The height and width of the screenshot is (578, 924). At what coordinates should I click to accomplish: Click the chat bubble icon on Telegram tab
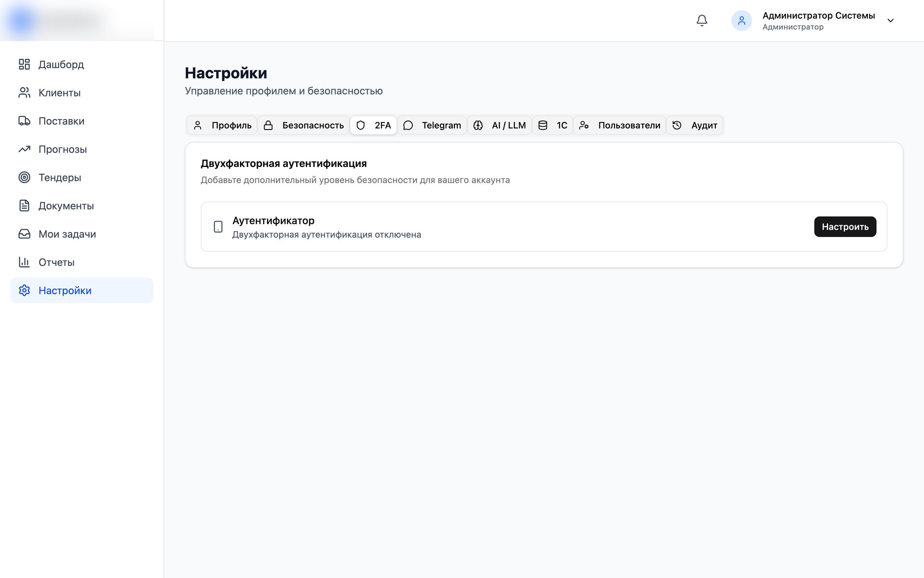click(408, 125)
